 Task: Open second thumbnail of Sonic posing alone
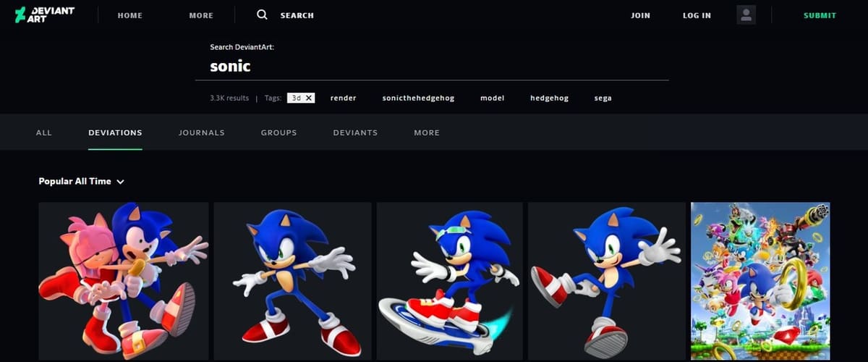point(293,281)
